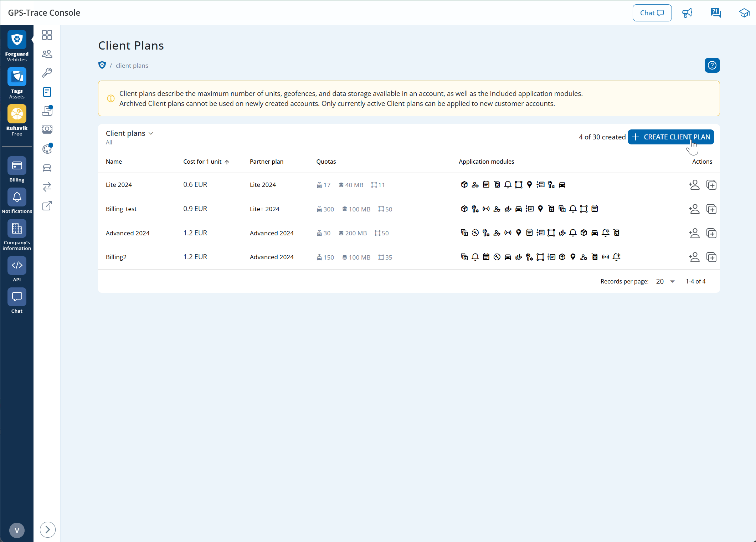
Task: Open the Ruhavik Free app icon
Action: coord(17,114)
